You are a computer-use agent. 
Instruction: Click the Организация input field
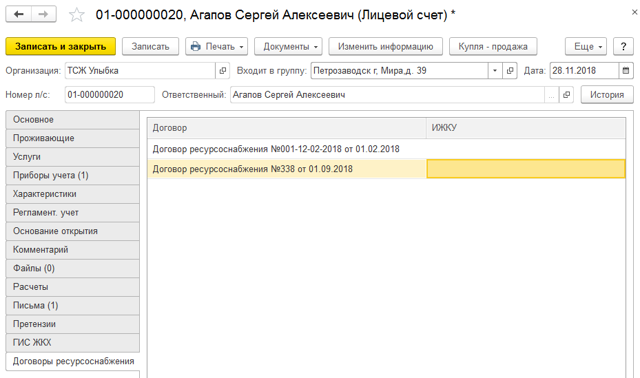(140, 71)
